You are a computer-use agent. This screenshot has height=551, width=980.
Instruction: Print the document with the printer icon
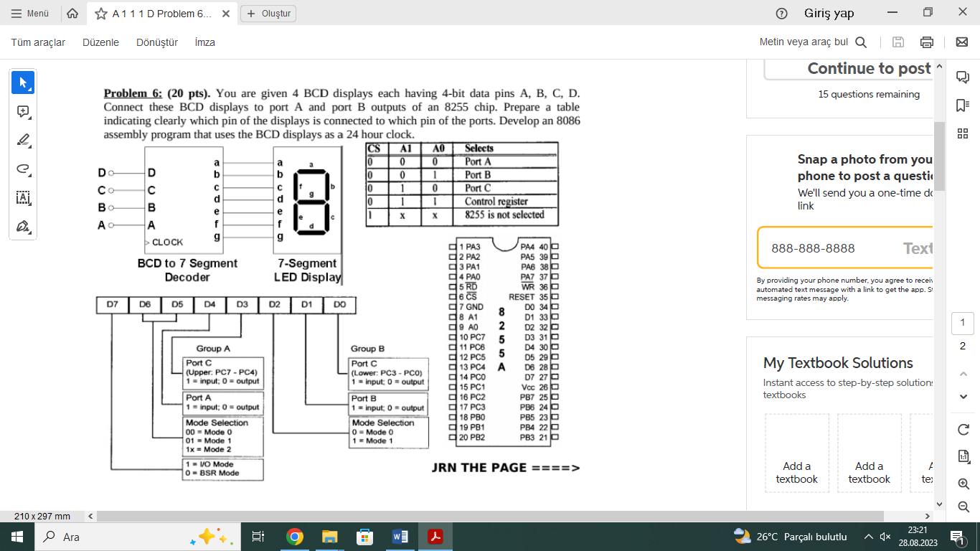(x=927, y=42)
